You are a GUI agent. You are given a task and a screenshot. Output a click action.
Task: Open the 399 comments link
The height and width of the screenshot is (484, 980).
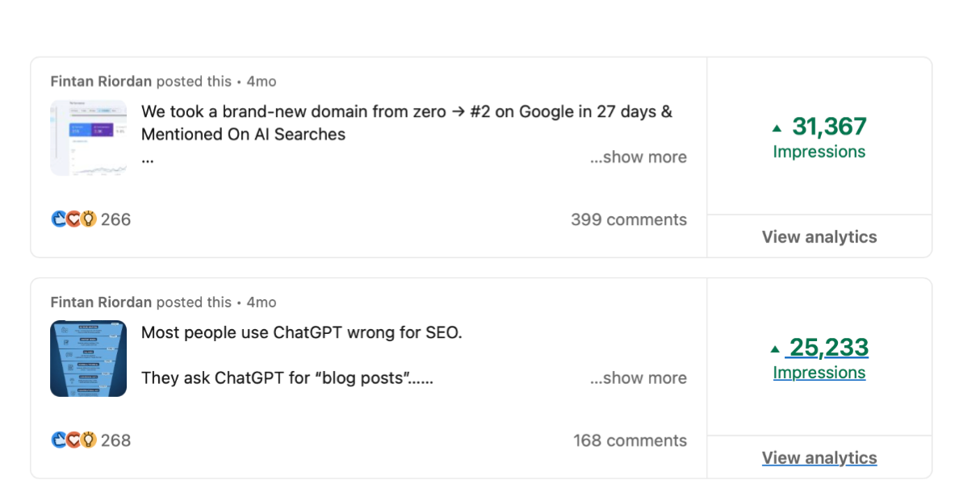coord(628,219)
